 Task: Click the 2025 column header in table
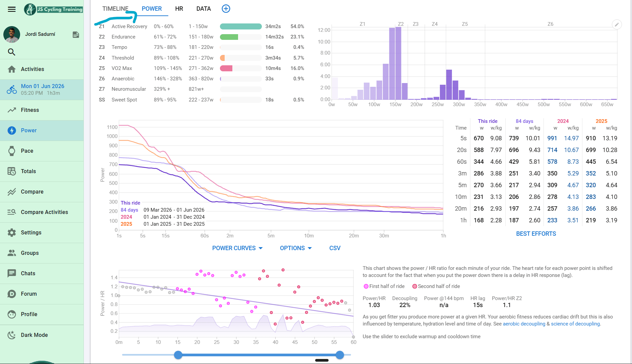[601, 121]
